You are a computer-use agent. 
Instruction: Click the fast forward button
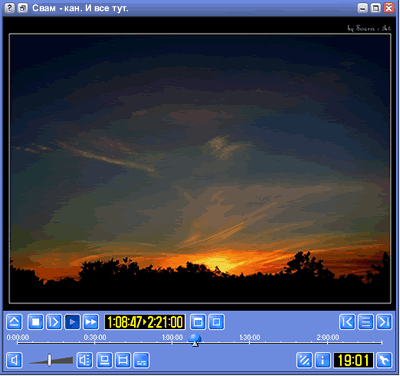pos(91,322)
